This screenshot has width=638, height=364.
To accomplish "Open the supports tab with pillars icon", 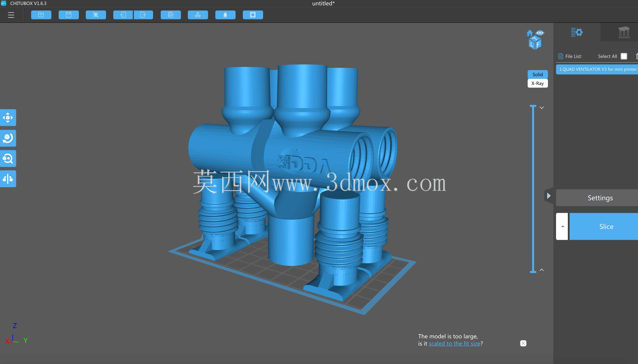I will (x=624, y=32).
